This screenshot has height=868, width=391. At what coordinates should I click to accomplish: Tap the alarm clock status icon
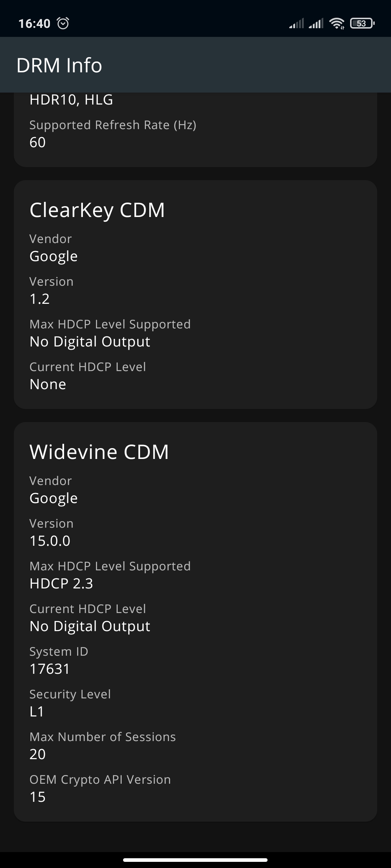63,24
